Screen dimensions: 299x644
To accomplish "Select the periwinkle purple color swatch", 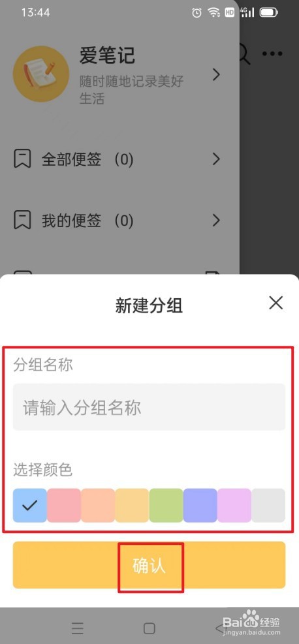I will click(x=200, y=505).
